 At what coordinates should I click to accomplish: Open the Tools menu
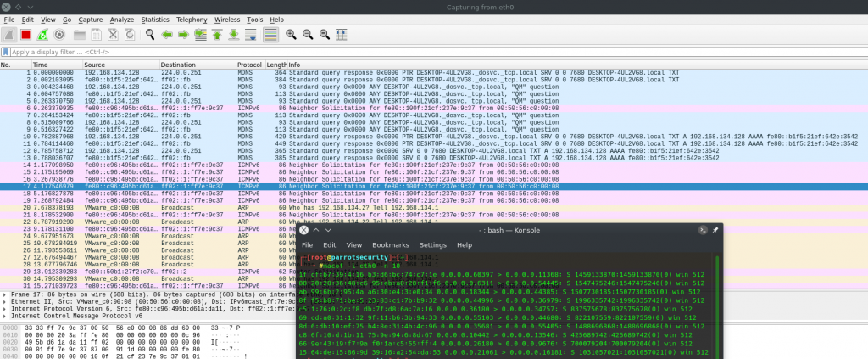click(255, 20)
